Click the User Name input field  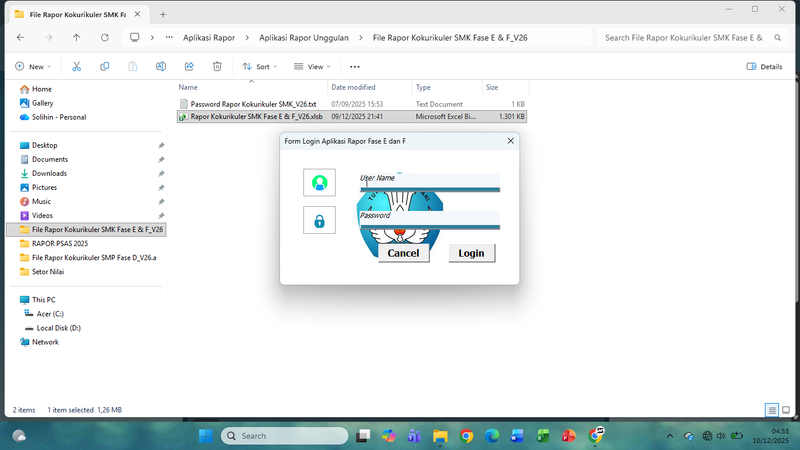[x=430, y=181]
